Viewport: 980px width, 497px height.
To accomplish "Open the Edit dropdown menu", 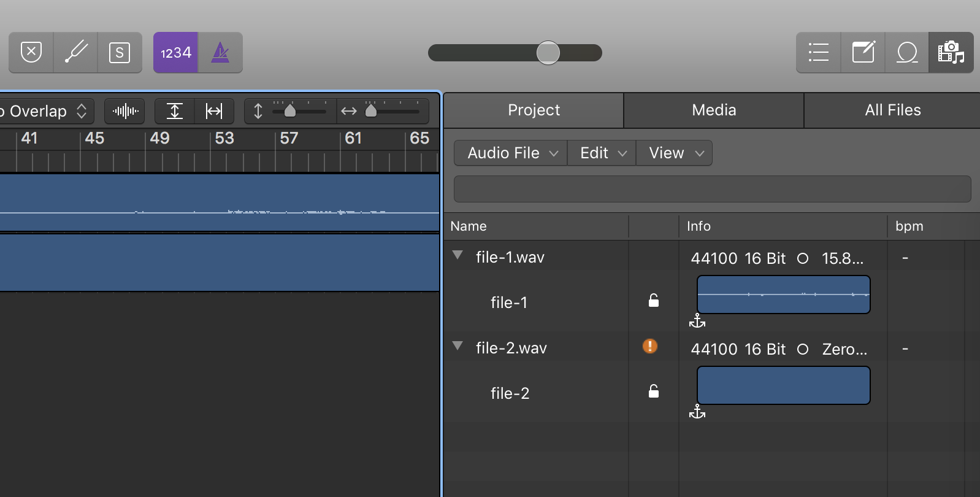I will pyautogui.click(x=602, y=153).
